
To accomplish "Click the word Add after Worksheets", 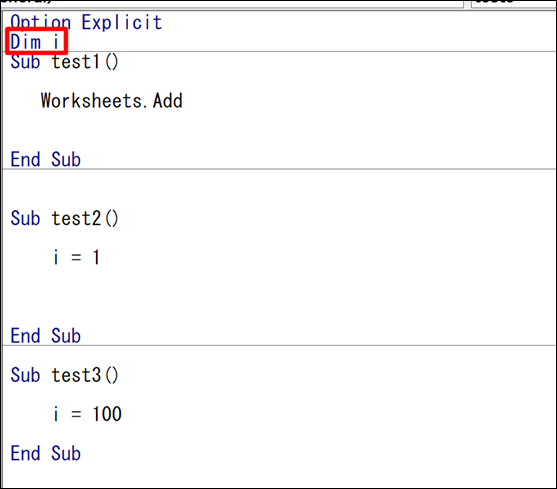I will click(x=168, y=101).
